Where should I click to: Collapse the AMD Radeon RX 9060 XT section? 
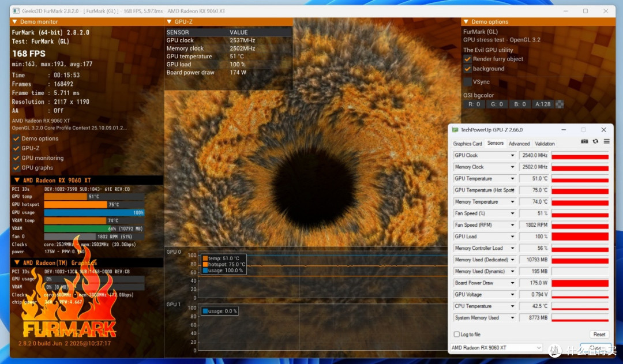coord(17,180)
